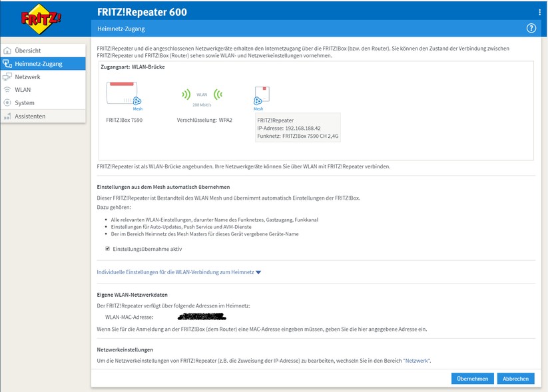Toggle Einstellungsübernahme aktiv checkbox
The width and height of the screenshot is (548, 392).
(x=108, y=249)
